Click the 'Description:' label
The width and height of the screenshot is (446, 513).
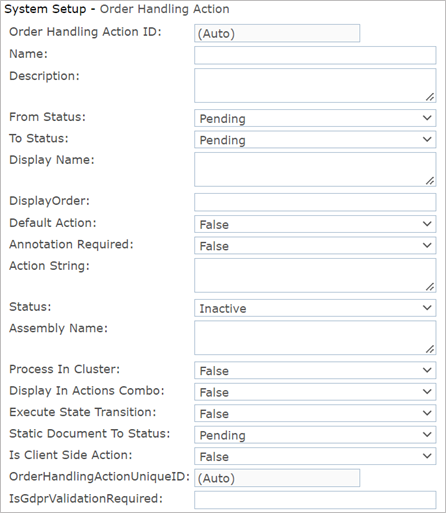click(44, 76)
